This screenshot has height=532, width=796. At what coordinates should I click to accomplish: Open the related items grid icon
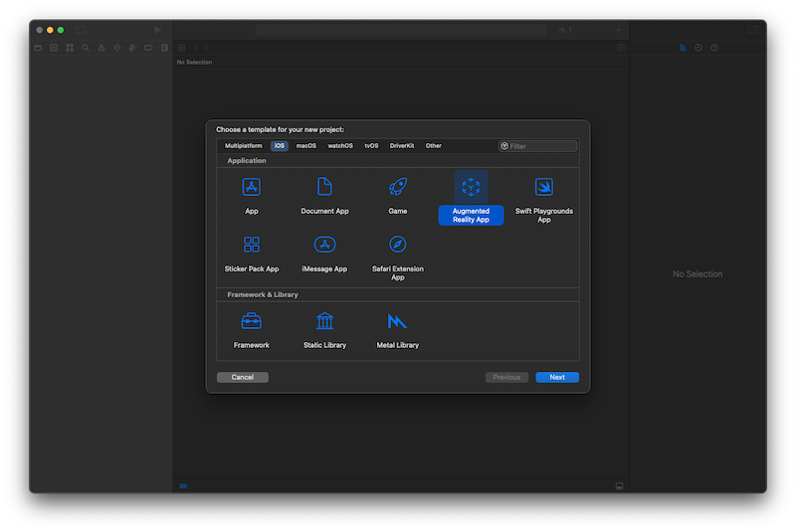[181, 48]
